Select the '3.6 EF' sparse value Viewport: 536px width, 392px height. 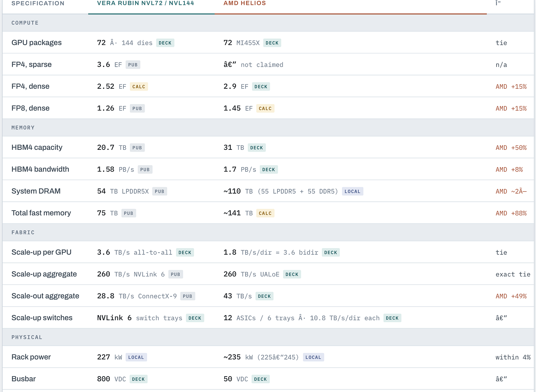pyautogui.click(x=109, y=64)
